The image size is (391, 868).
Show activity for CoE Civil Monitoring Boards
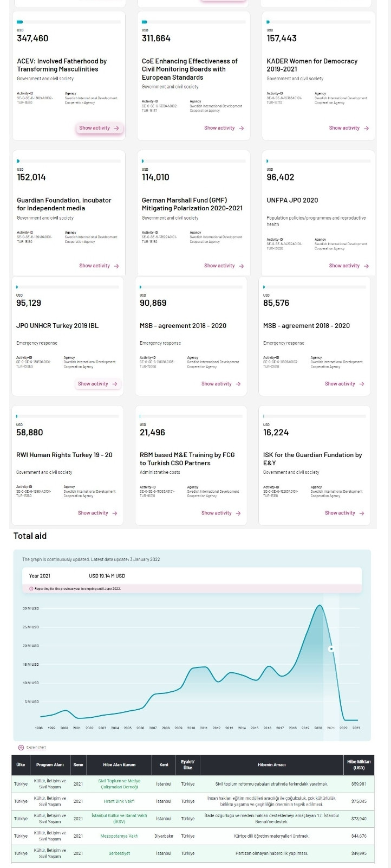(224, 128)
